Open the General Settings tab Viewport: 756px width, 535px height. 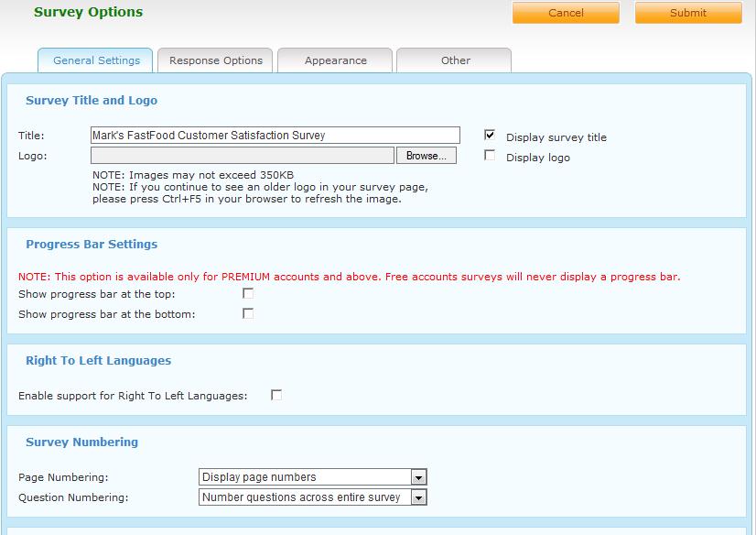pyautogui.click(x=95, y=60)
